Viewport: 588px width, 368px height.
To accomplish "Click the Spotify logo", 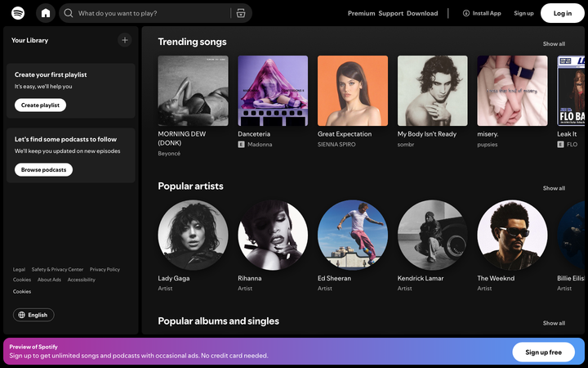I will (18, 13).
